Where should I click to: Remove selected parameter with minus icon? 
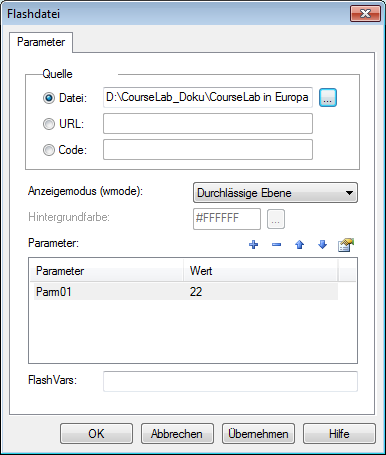coord(276,245)
